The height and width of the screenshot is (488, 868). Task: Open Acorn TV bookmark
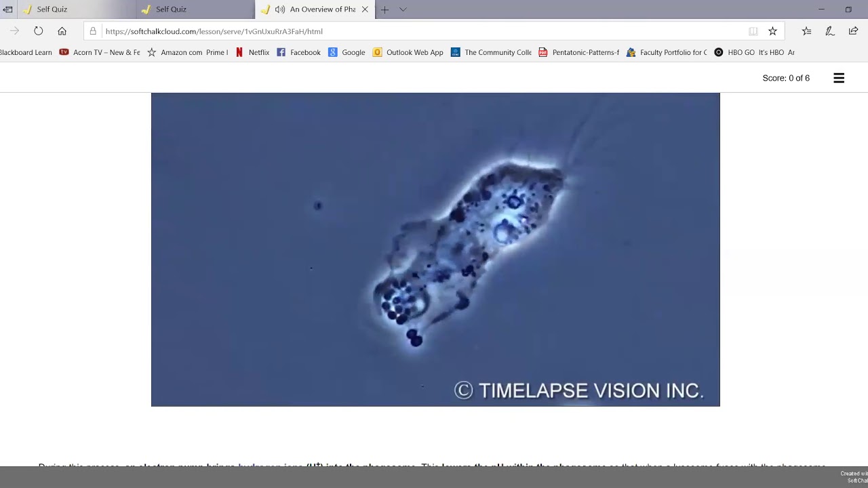coord(100,52)
